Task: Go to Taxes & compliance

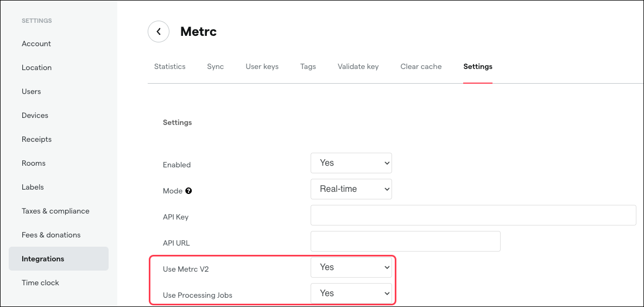Action: [x=55, y=211]
